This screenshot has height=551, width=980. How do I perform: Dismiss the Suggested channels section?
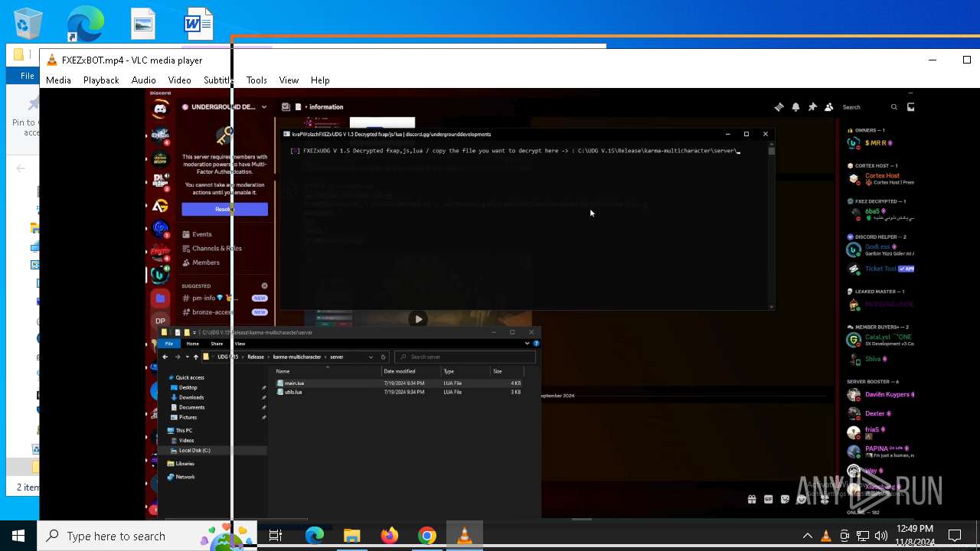pos(265,285)
